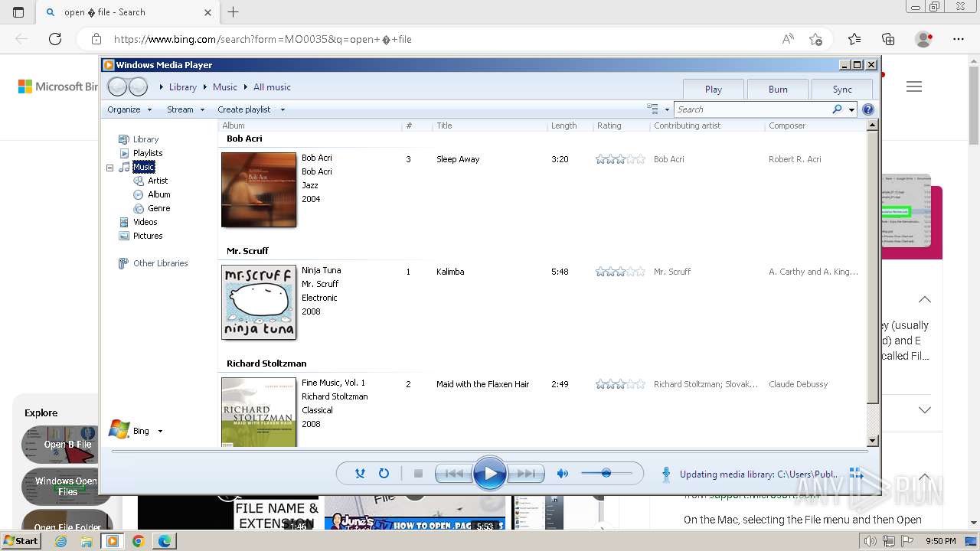Click the library scrollbar down arrow

coord(872,441)
